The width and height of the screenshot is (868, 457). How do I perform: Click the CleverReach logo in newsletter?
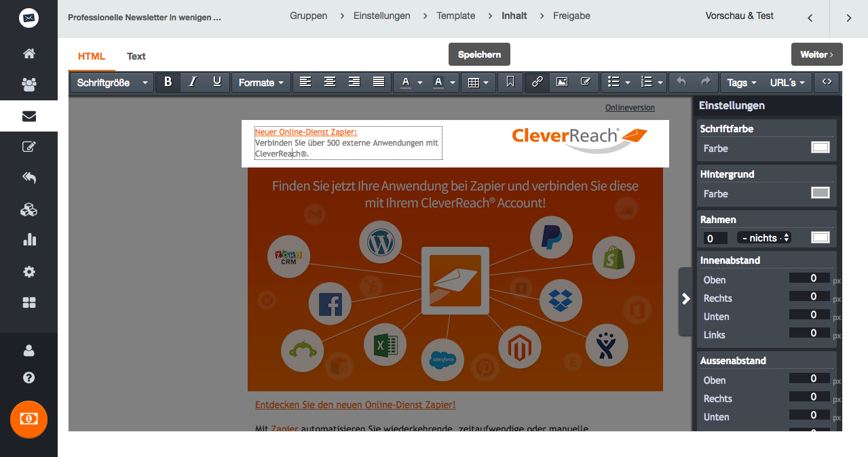tap(580, 139)
